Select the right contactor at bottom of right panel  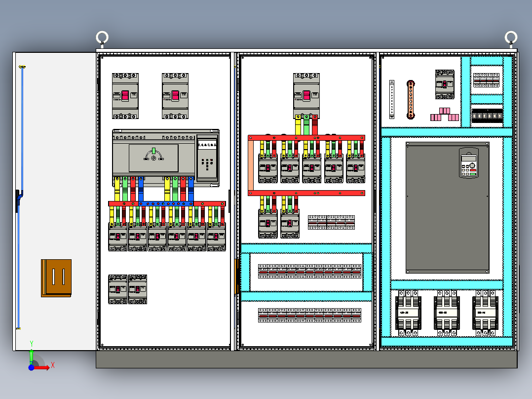click(x=485, y=313)
